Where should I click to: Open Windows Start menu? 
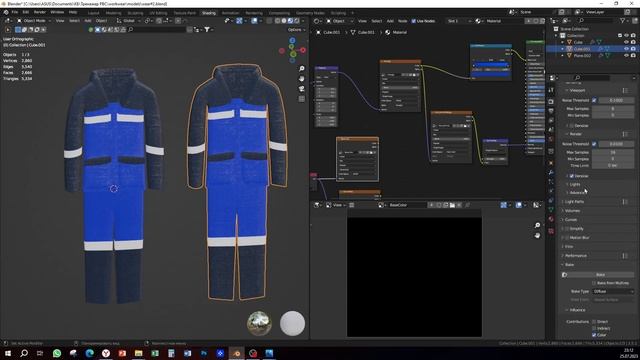coord(7,353)
